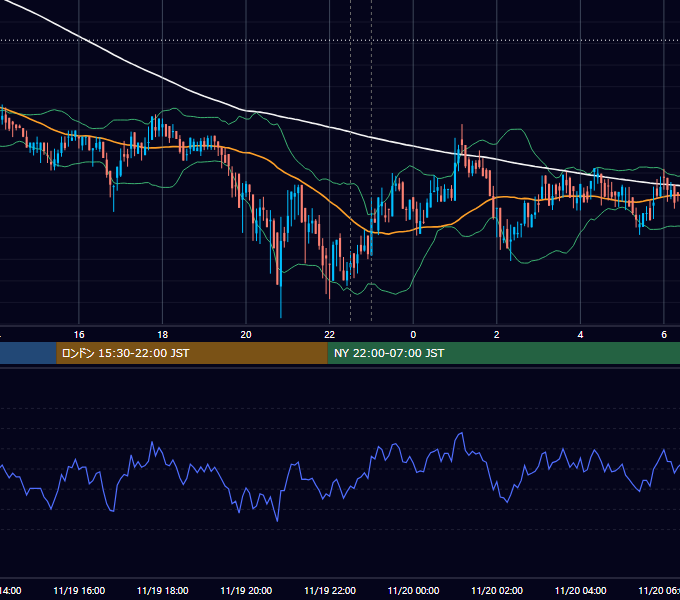
Task: Click the ロンドン 15:30-22:00 JST session bar
Action: [x=192, y=353]
